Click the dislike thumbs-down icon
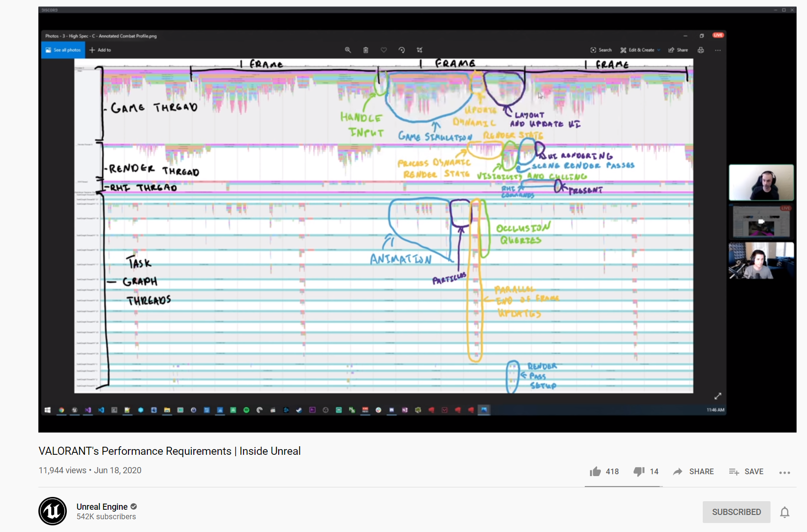807x532 pixels. click(639, 471)
